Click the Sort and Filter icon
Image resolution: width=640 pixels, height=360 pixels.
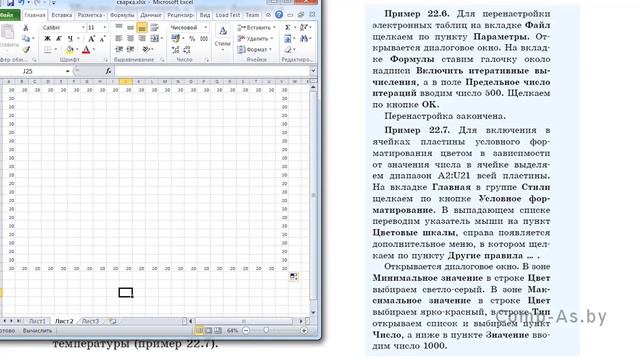click(x=304, y=27)
